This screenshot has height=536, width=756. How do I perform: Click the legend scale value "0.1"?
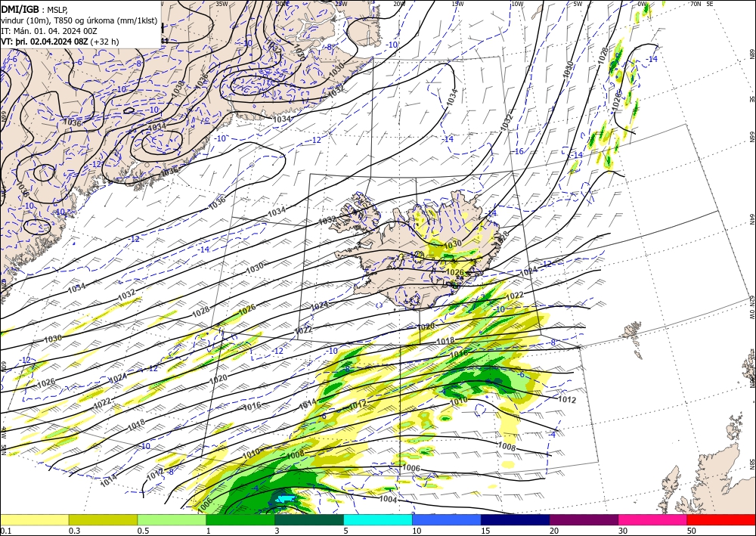[5, 531]
